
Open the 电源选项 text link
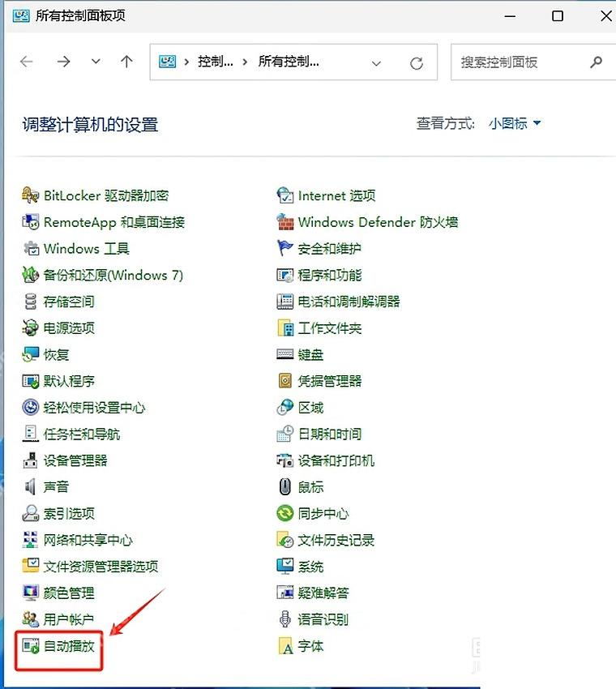click(69, 327)
